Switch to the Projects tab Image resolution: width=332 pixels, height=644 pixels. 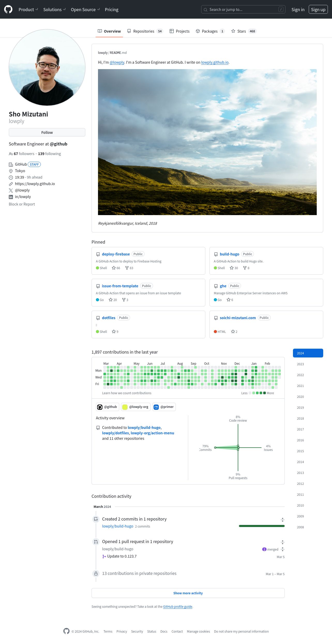pyautogui.click(x=180, y=31)
